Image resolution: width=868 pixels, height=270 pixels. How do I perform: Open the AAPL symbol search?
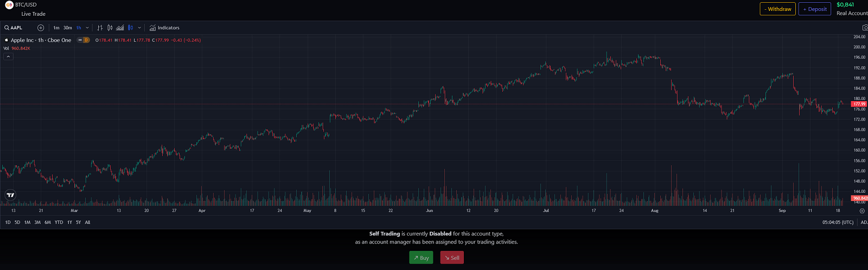tap(14, 28)
